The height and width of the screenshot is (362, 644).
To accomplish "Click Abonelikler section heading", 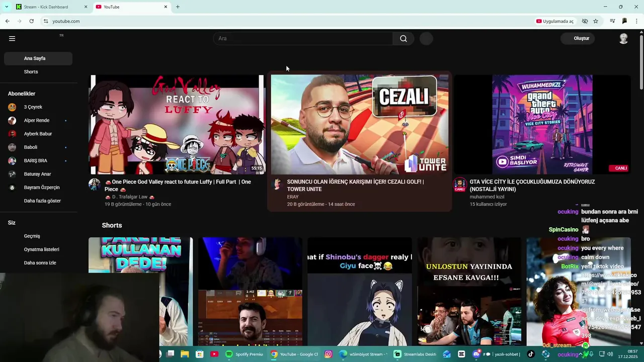I will click(x=22, y=94).
